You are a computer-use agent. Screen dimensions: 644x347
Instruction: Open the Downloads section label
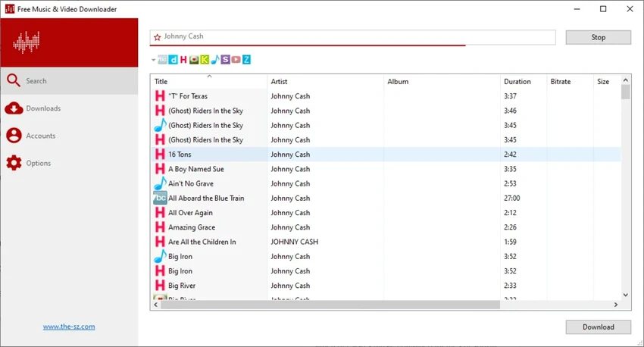pos(43,108)
